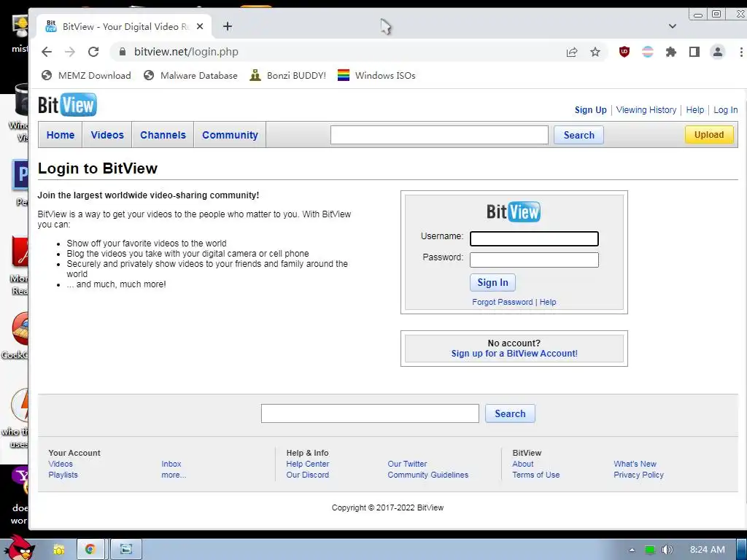
Task: Focus the Username input field
Action: pyautogui.click(x=534, y=238)
